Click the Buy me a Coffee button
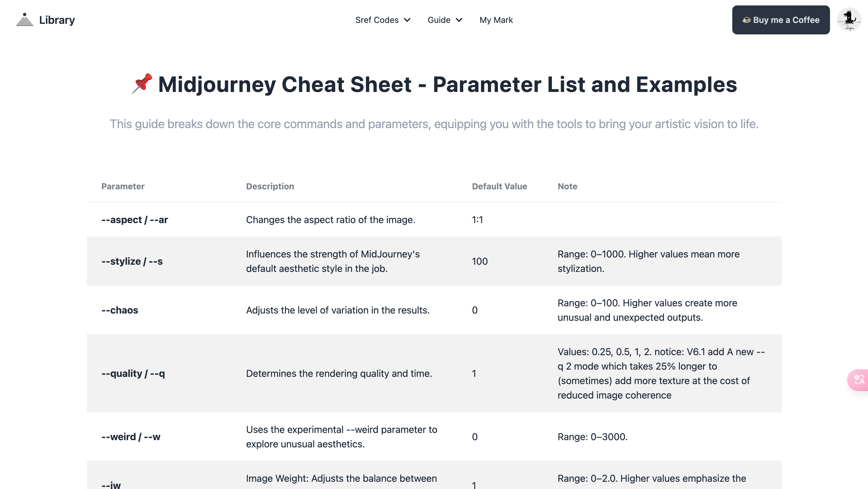This screenshot has width=868, height=489. tap(781, 20)
